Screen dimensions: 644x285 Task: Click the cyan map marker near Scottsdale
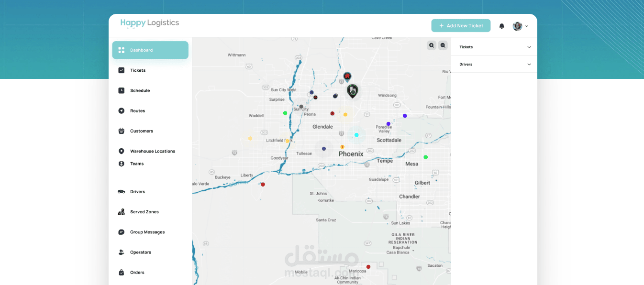click(x=356, y=135)
